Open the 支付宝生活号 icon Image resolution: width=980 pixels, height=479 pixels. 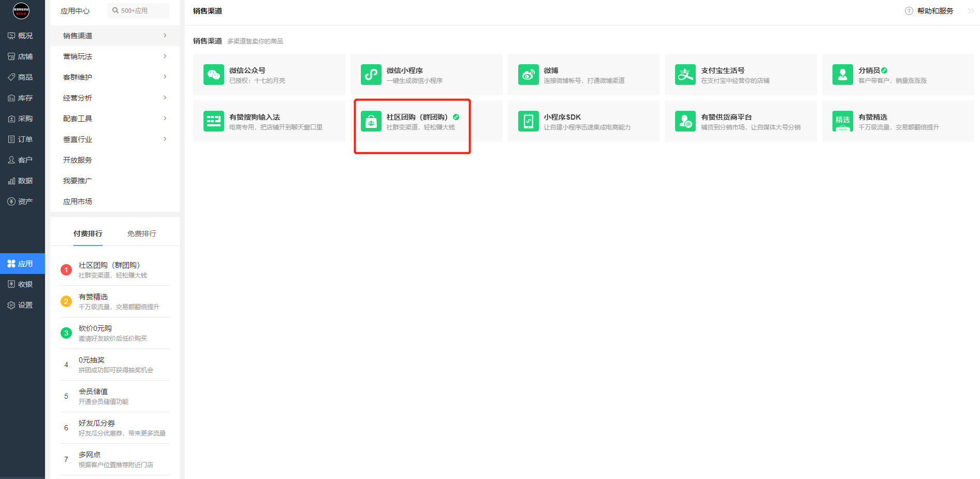[685, 75]
